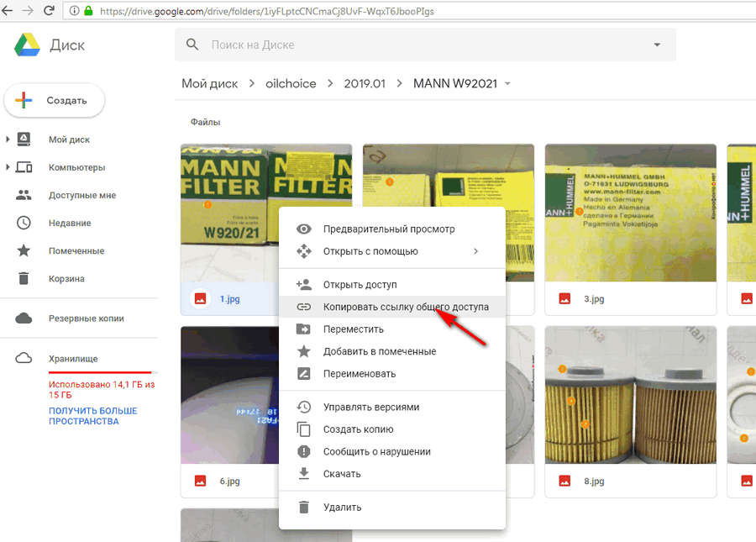Screen dimensions: 756x542
Task: Open the Trash (Корзина) in sidebar
Action: (x=66, y=278)
